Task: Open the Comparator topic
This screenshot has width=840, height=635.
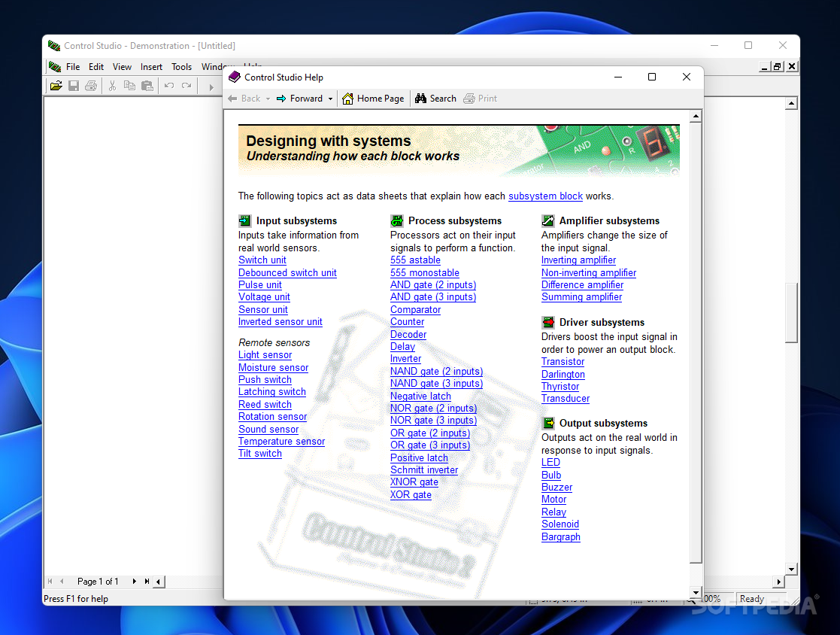Action: (416, 310)
